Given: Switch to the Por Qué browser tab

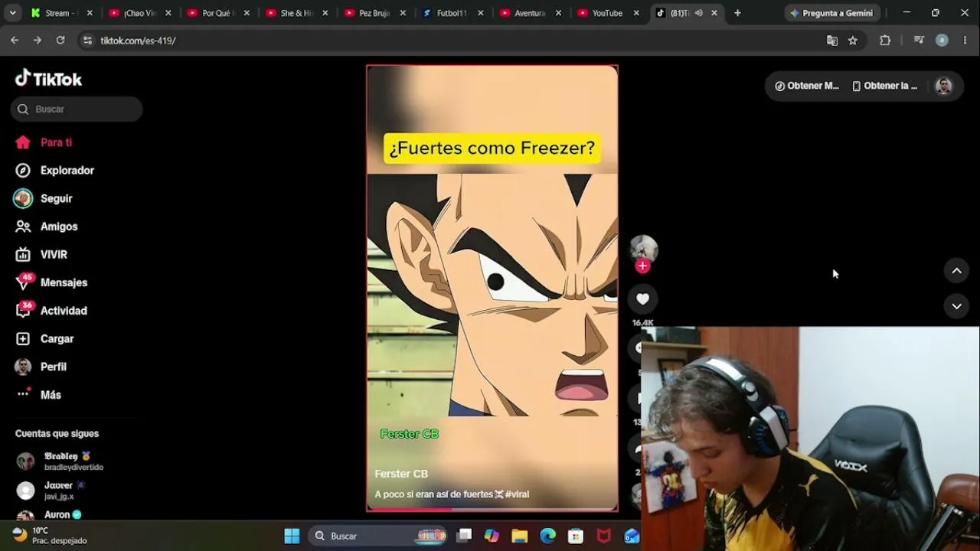Looking at the screenshot, I should coord(217,13).
